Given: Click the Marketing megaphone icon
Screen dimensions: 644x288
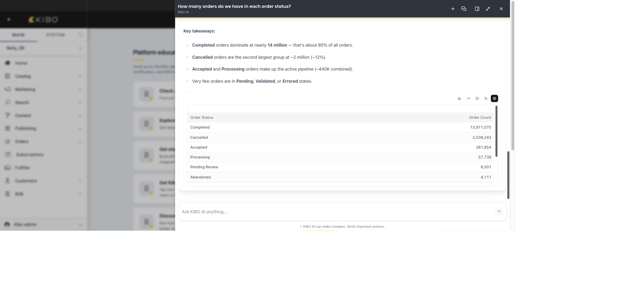Looking at the screenshot, I should (8, 89).
